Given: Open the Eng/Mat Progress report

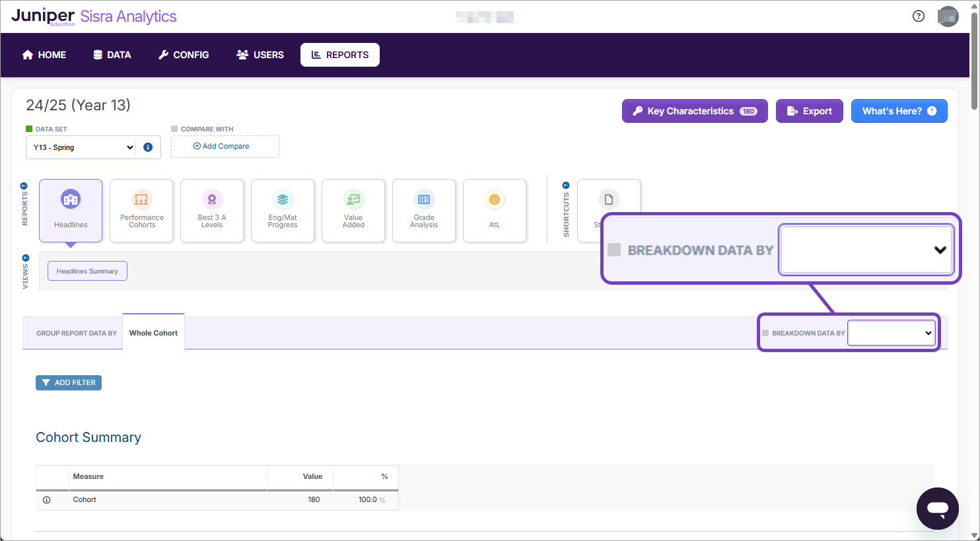Looking at the screenshot, I should (283, 211).
